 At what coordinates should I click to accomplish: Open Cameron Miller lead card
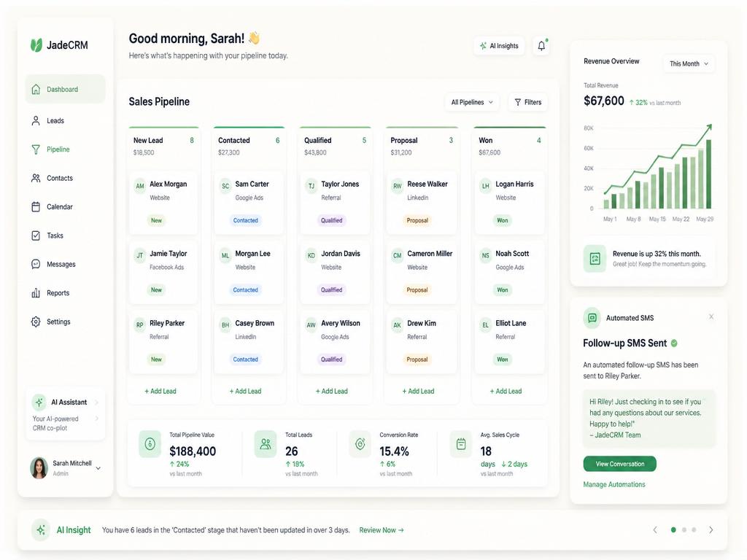pyautogui.click(x=422, y=273)
